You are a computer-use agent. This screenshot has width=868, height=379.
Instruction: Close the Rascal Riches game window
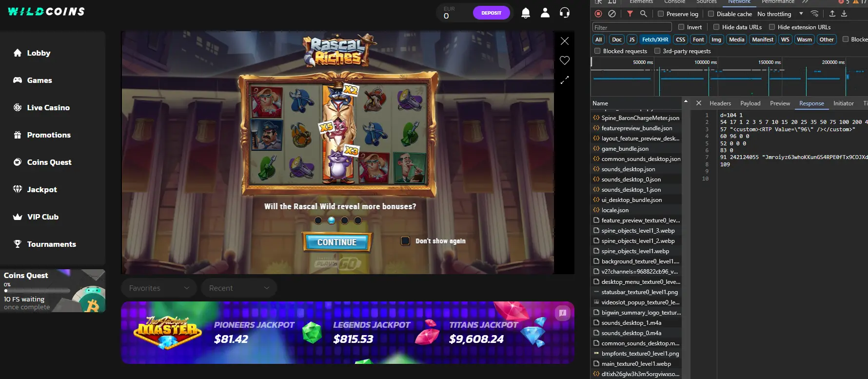[x=565, y=41]
